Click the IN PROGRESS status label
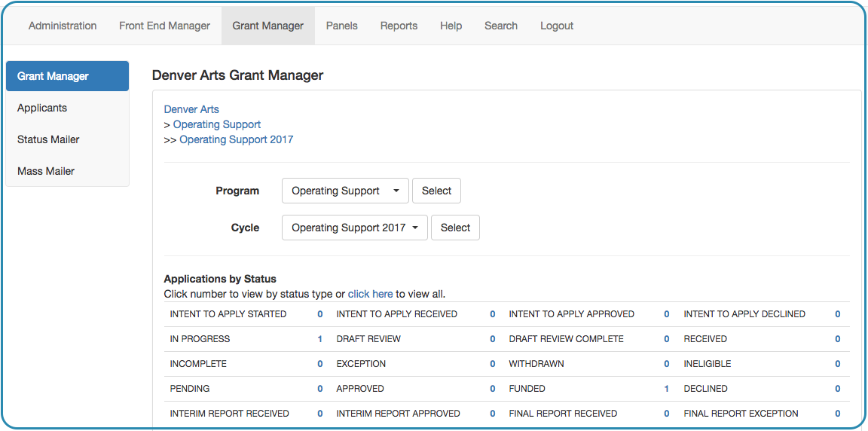The height and width of the screenshot is (431, 868). point(200,338)
